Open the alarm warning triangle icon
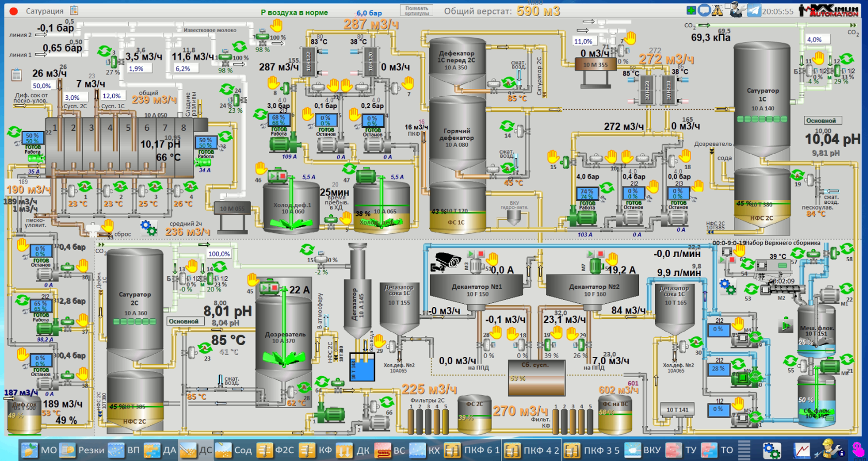Viewport: 868px width, 461px height. click(718, 10)
